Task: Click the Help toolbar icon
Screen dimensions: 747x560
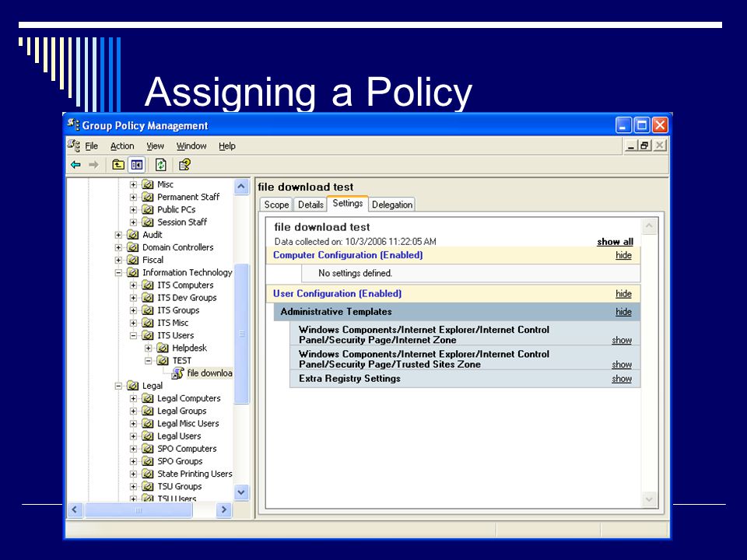Action: coord(184,165)
